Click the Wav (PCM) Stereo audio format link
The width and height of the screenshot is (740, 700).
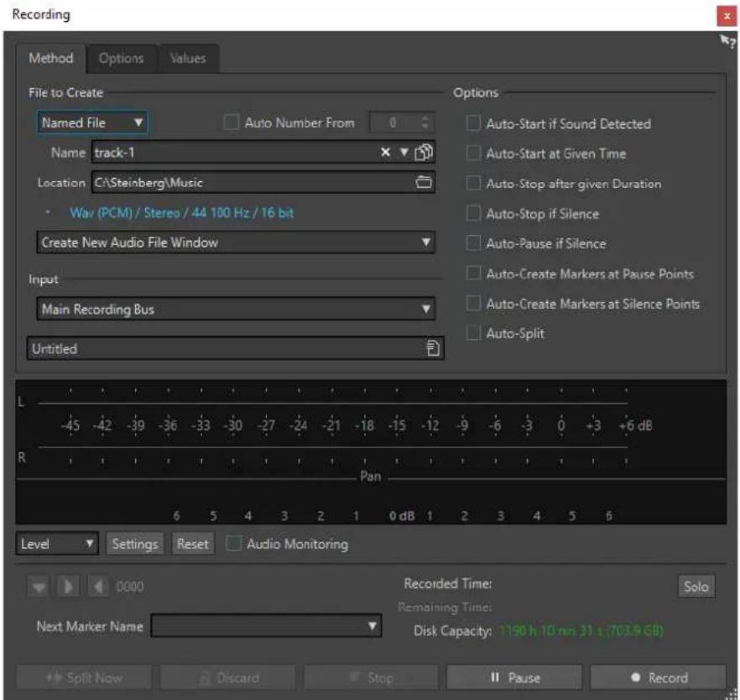[182, 213]
